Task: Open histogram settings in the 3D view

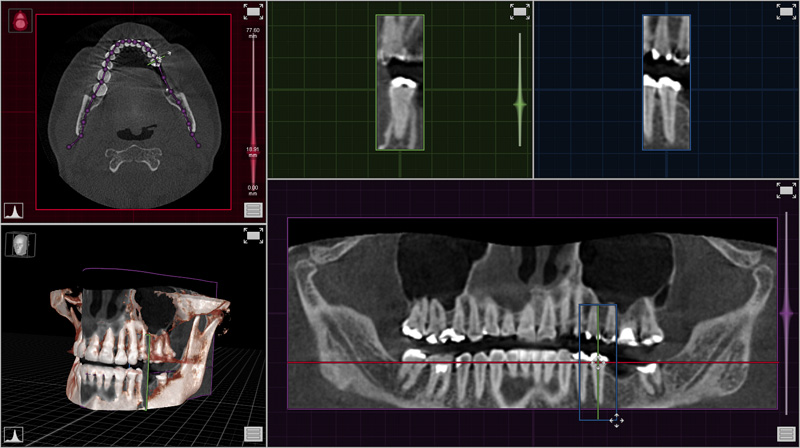Action: click(x=14, y=435)
